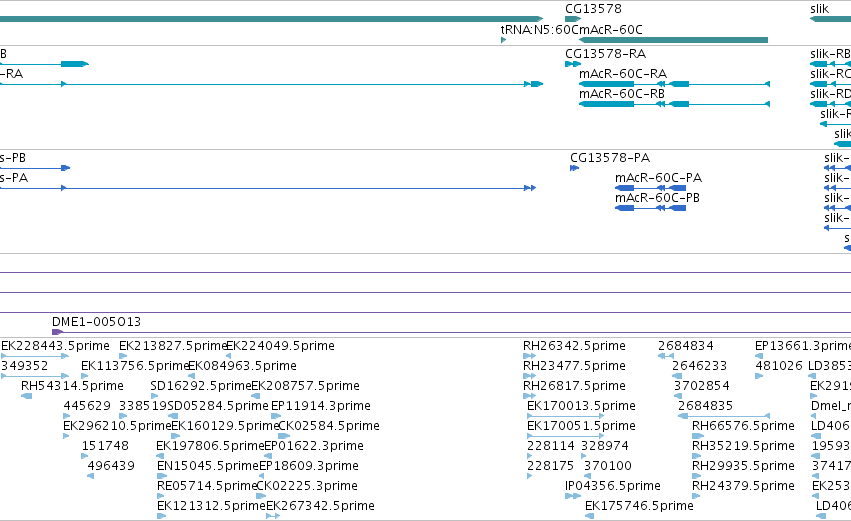The height and width of the screenshot is (521, 851).
Task: Select the RH23477.5prime EST
Action: (574, 366)
